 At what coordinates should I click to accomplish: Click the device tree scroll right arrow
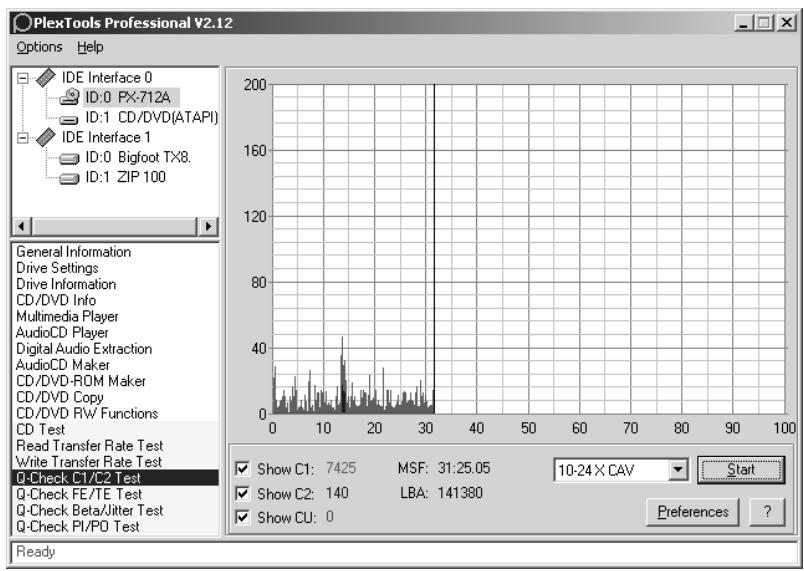208,226
